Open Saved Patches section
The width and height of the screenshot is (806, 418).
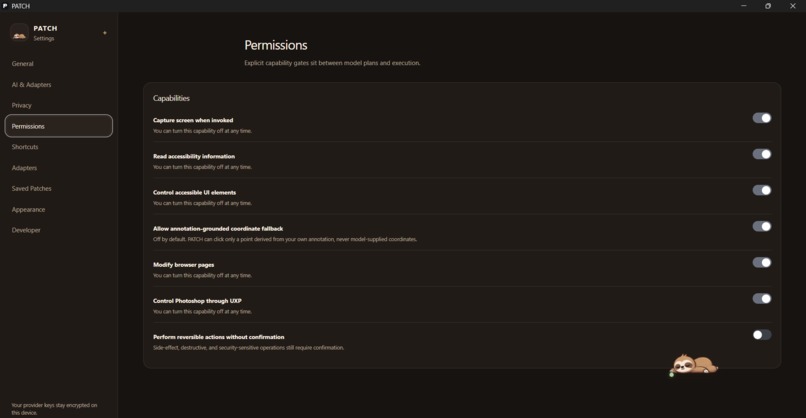[59, 188]
